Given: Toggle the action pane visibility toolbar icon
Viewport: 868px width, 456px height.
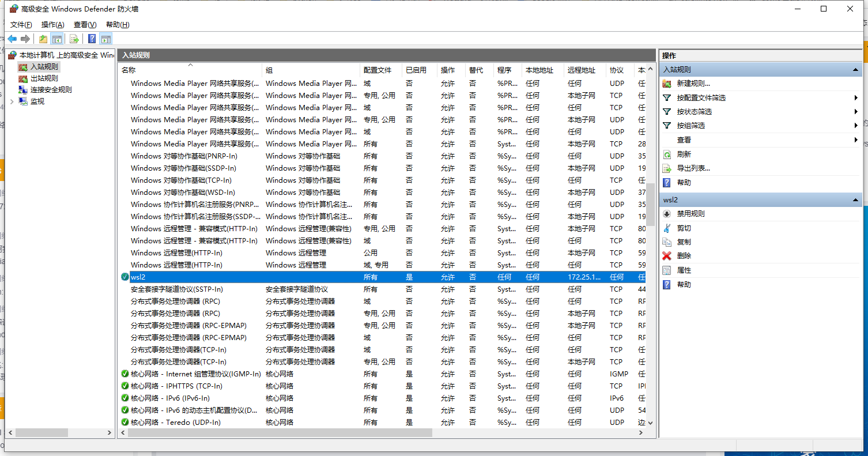Looking at the screenshot, I should click(106, 39).
